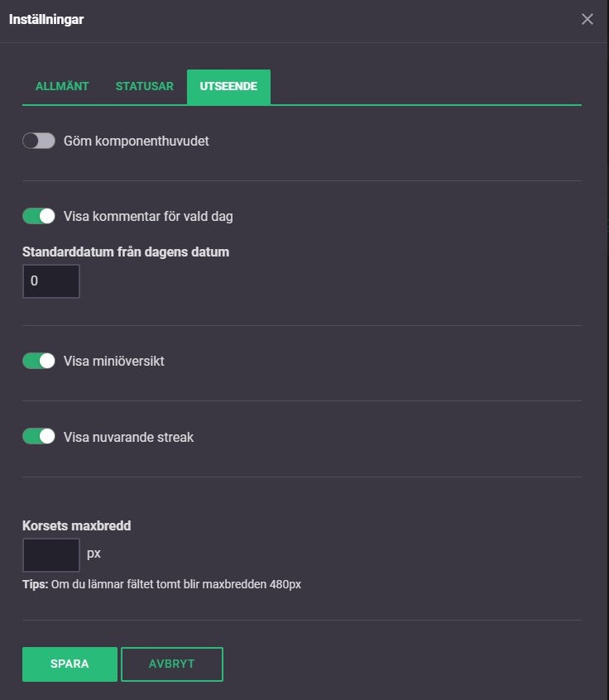Disable the Visa miniöversikt switch
This screenshot has height=700, width=609.
click(39, 361)
